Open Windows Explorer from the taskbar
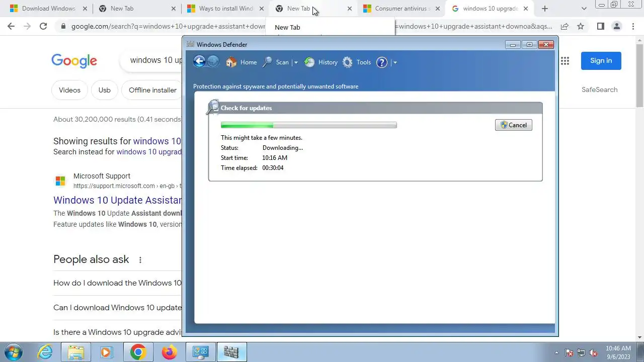Image resolution: width=644 pixels, height=362 pixels. coord(76,352)
